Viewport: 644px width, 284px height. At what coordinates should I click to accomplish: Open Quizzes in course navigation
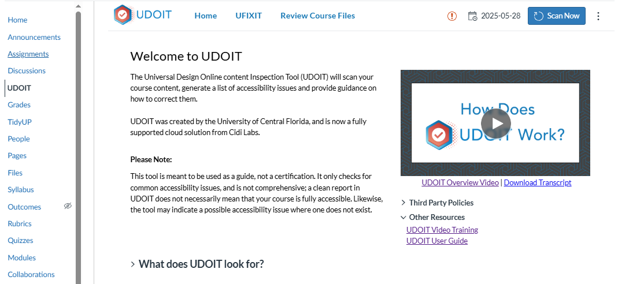pos(20,241)
